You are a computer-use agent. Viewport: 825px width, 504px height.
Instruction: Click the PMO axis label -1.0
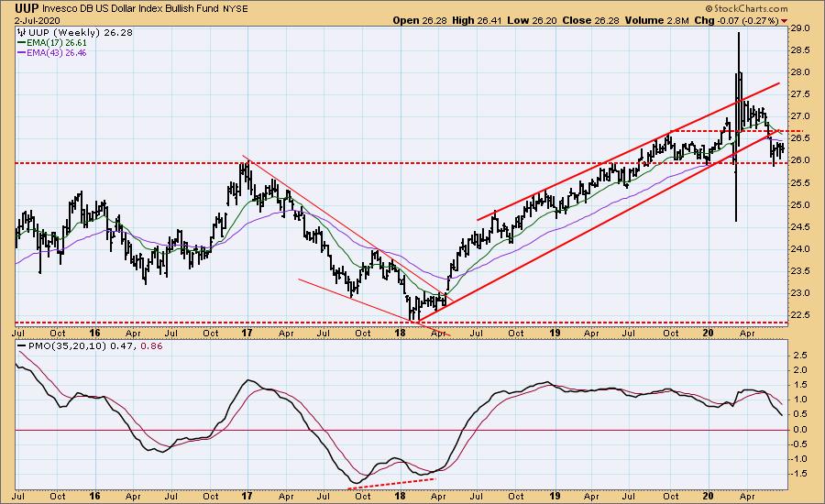(x=799, y=459)
